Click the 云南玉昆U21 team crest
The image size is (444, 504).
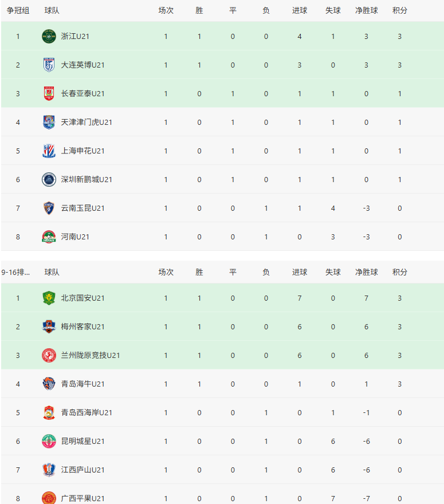pyautogui.click(x=49, y=208)
